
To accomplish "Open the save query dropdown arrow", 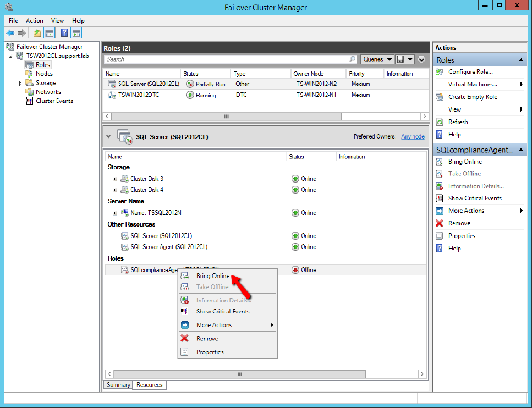I will [410, 59].
